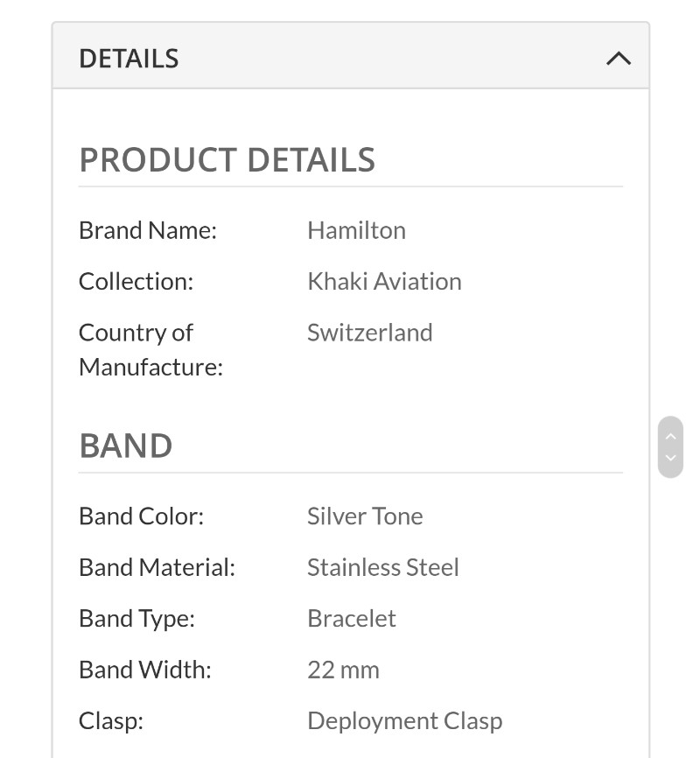Click the Deployment Clasp value
Screen dimensions: 700x758
404,721
